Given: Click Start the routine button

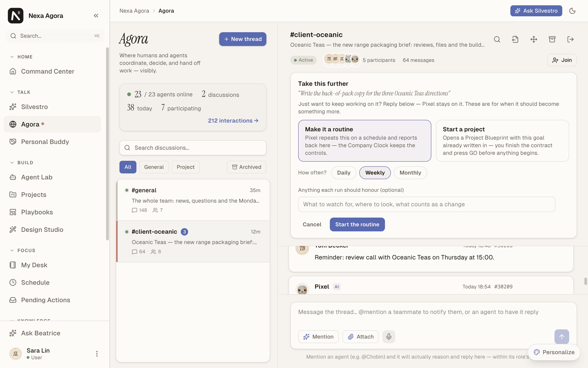Looking at the screenshot, I should pos(357,224).
